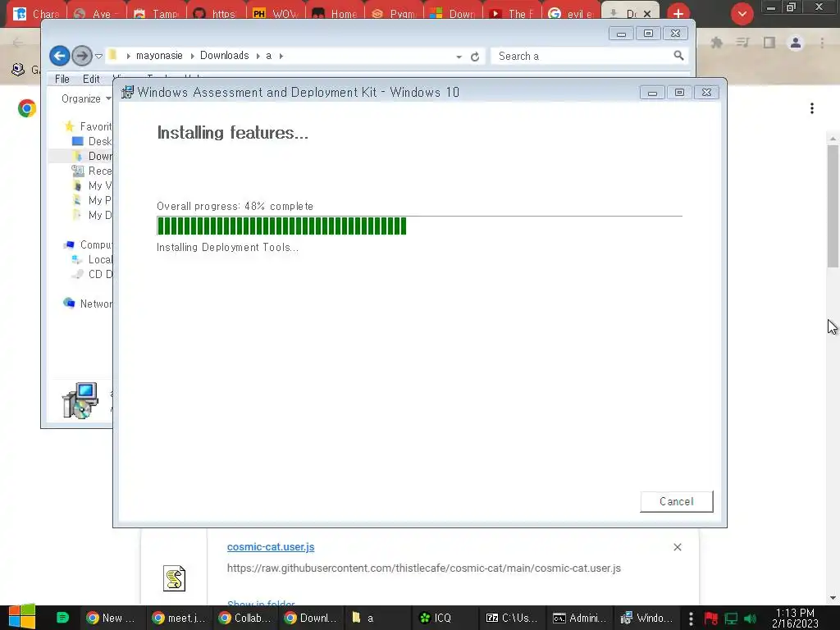The image size is (840, 630).
Task: Open a new browser tab with plus
Action: point(678,14)
